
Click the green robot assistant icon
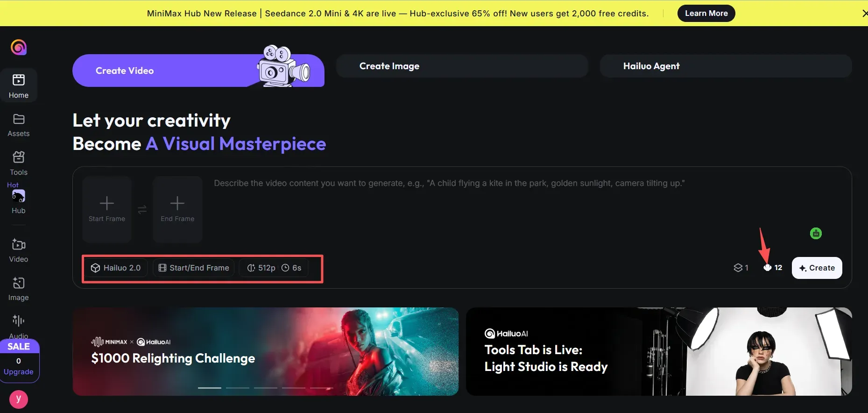tap(816, 233)
